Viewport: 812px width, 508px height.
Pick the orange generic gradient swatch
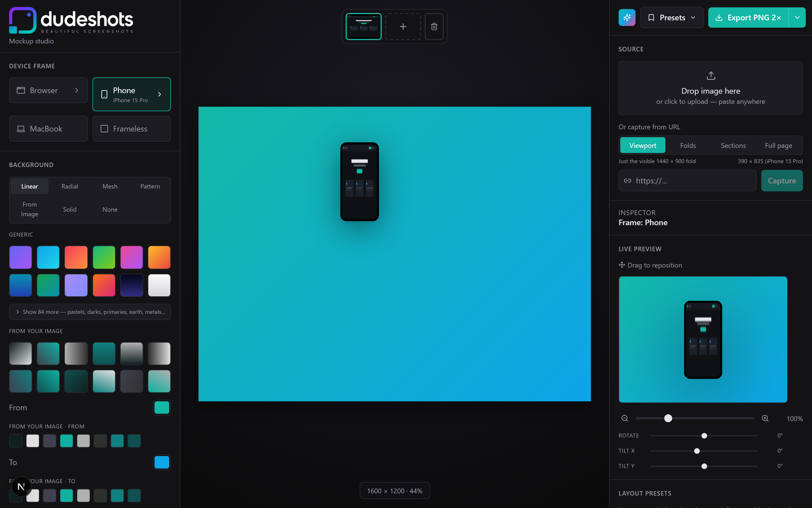(x=159, y=257)
